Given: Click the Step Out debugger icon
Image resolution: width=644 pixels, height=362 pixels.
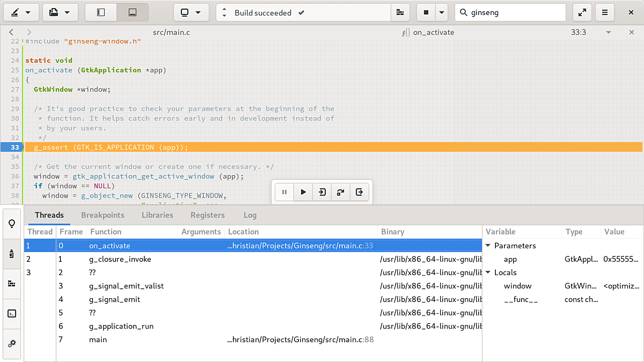Looking at the screenshot, I should pyautogui.click(x=359, y=192).
